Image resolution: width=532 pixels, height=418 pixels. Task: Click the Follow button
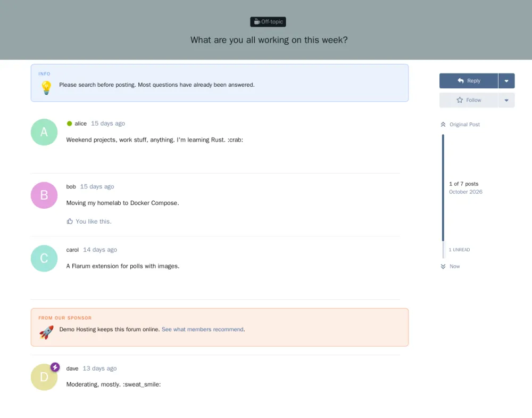point(469,100)
